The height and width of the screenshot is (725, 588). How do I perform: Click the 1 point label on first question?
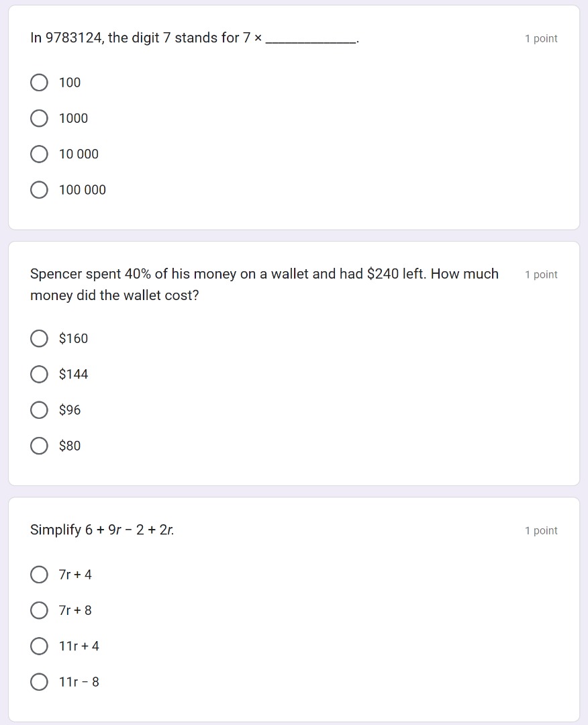(x=541, y=38)
